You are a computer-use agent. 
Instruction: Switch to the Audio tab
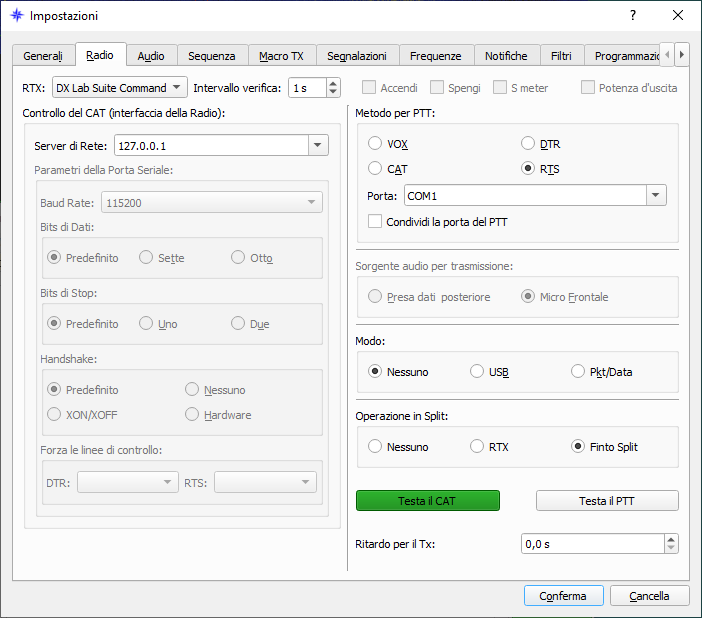click(151, 56)
